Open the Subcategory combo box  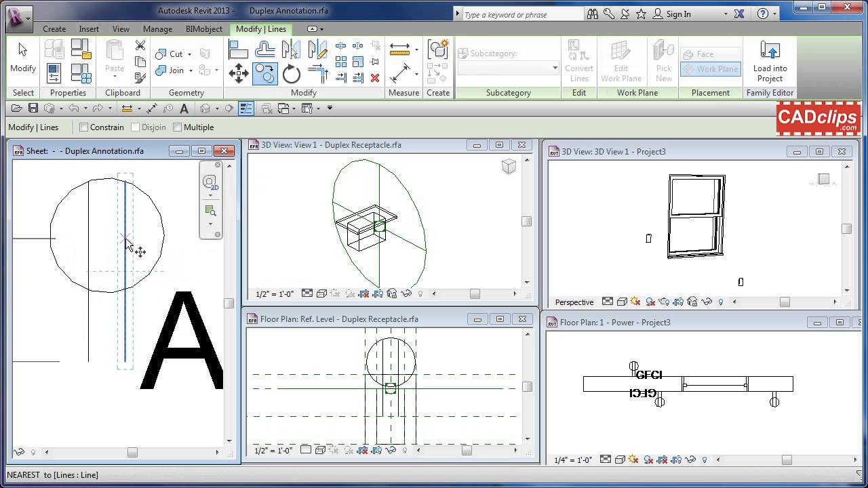pos(508,68)
